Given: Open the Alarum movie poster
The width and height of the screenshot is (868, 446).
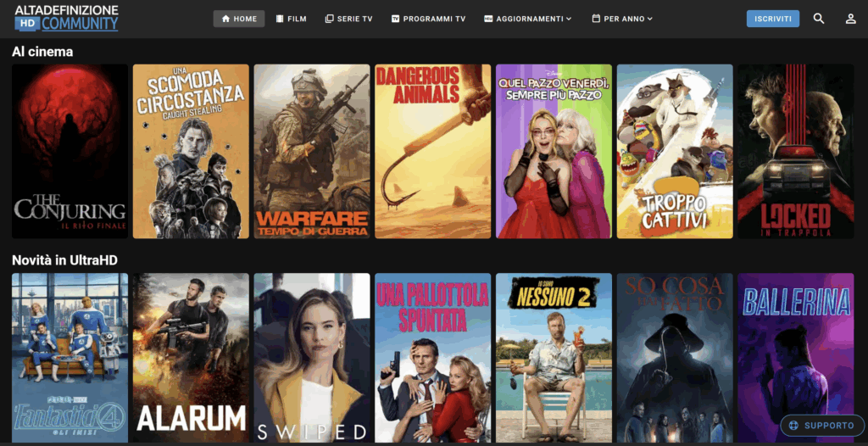Looking at the screenshot, I should pos(191,357).
